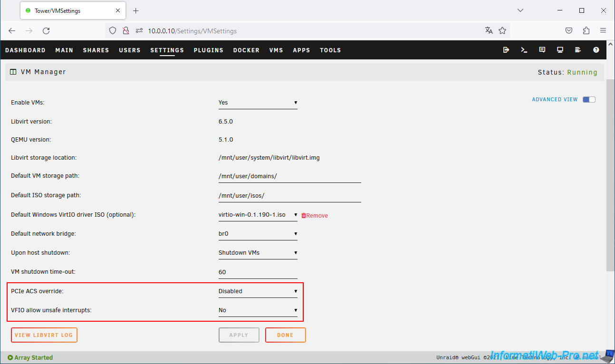This screenshot has width=615, height=364.
Task: Click the help question mark icon
Action: (596, 50)
